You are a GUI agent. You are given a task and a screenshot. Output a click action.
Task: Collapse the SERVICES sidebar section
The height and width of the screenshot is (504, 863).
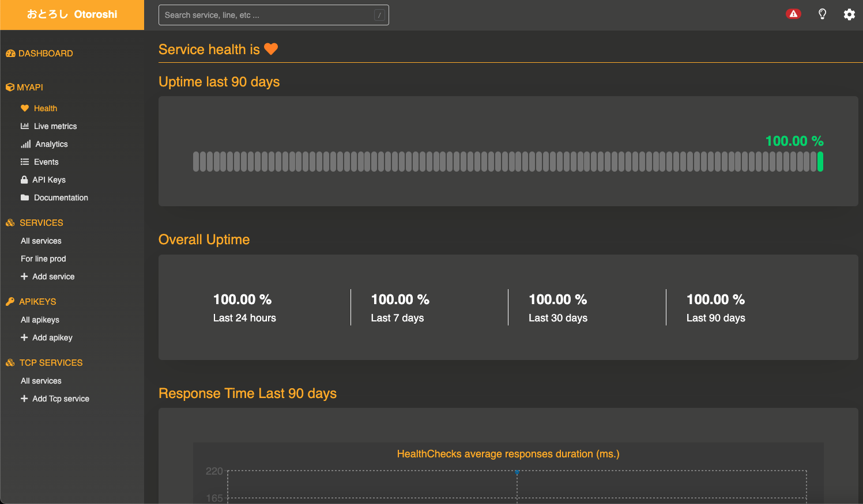[41, 223]
